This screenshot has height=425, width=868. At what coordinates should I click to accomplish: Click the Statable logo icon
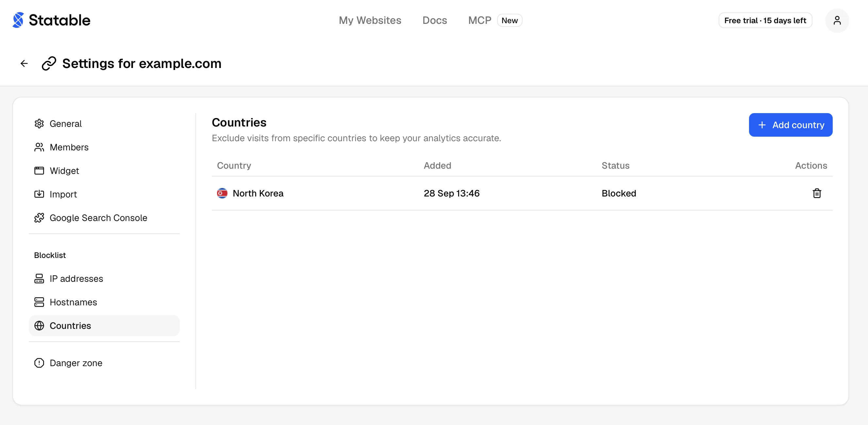point(18,20)
